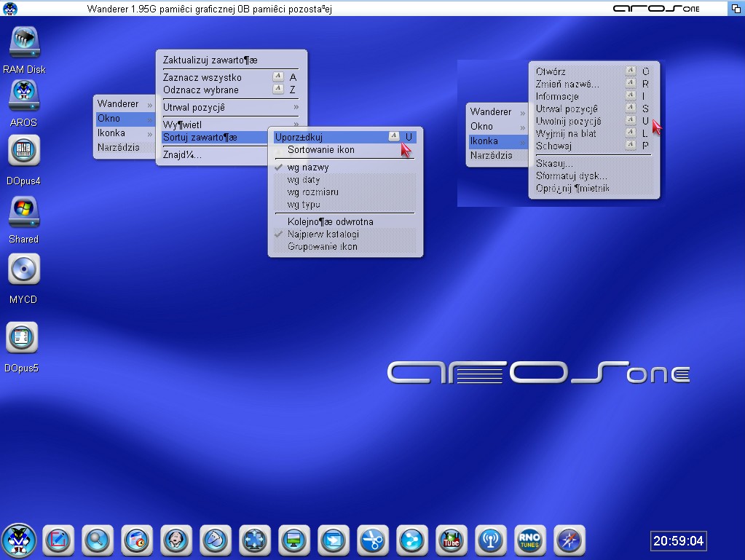Click the scissors icon in the dock
The height and width of the screenshot is (560, 745).
pos(372,540)
